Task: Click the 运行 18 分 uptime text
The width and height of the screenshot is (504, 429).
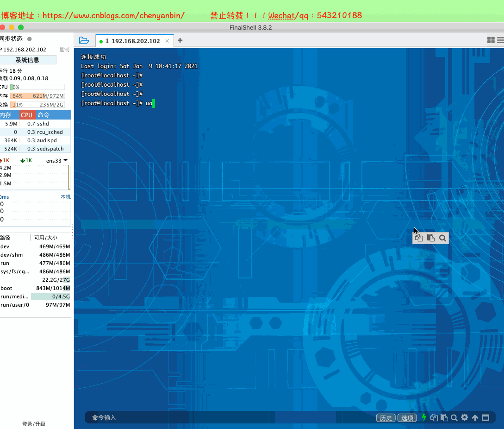Action: tap(11, 71)
